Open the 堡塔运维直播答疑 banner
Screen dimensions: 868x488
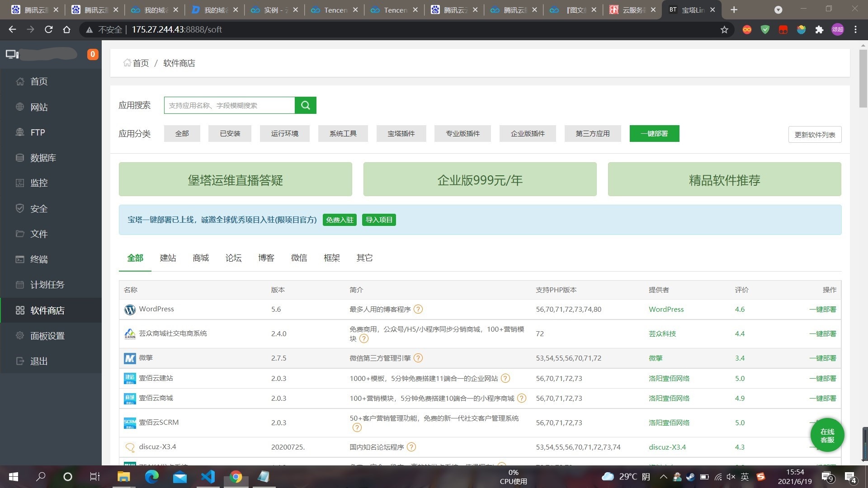point(236,179)
